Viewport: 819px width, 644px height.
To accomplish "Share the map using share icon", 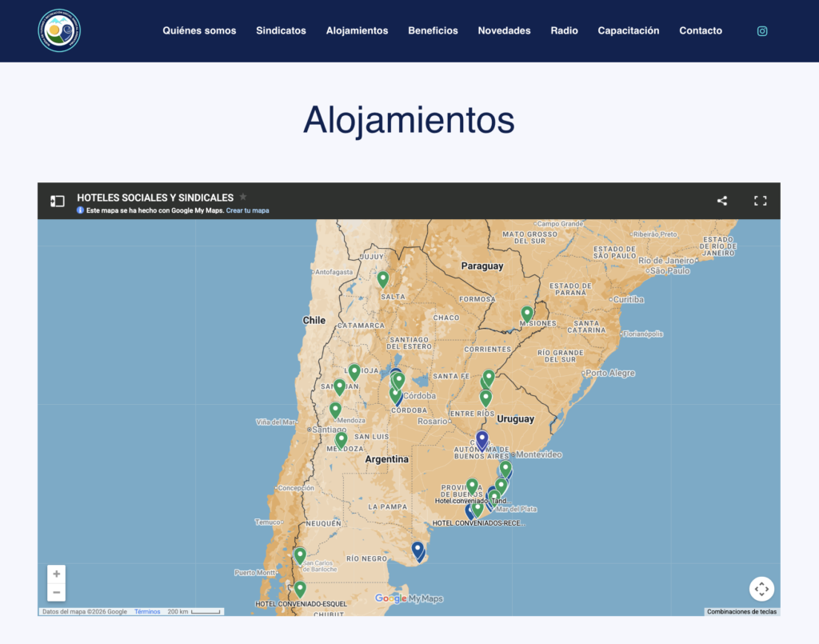I will (722, 201).
